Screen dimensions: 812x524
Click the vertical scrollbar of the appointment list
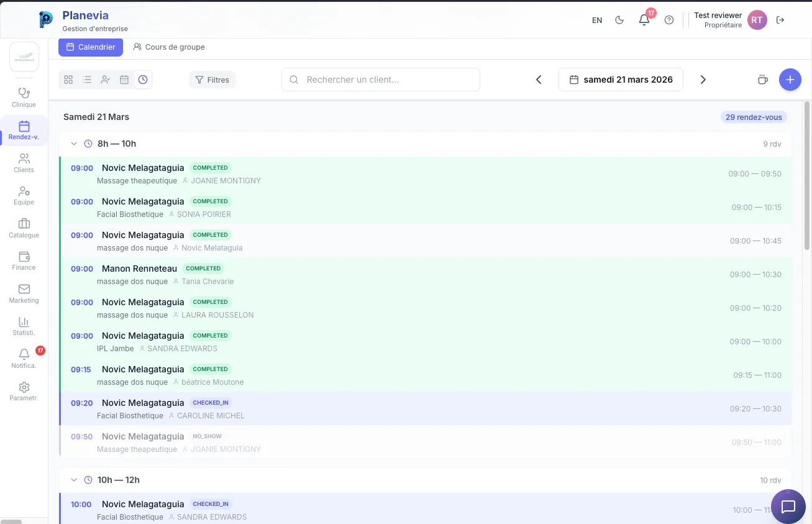(806, 175)
